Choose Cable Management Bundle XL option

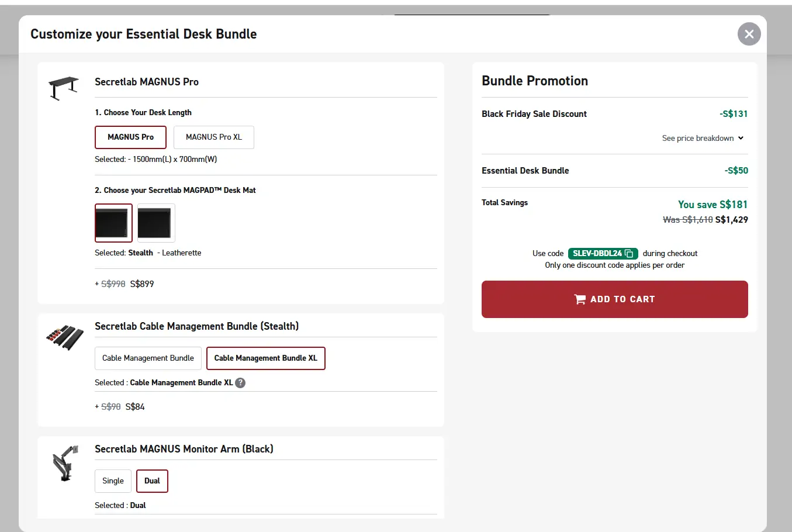265,358
